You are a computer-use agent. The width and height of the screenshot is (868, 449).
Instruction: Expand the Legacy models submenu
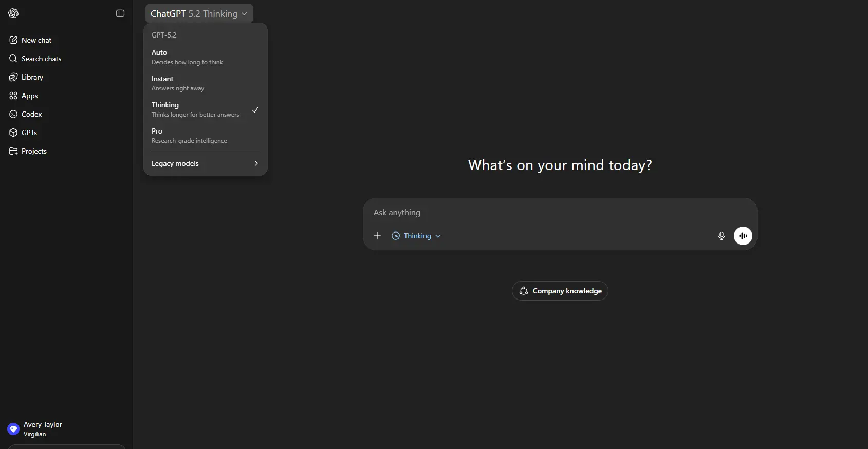(206, 163)
